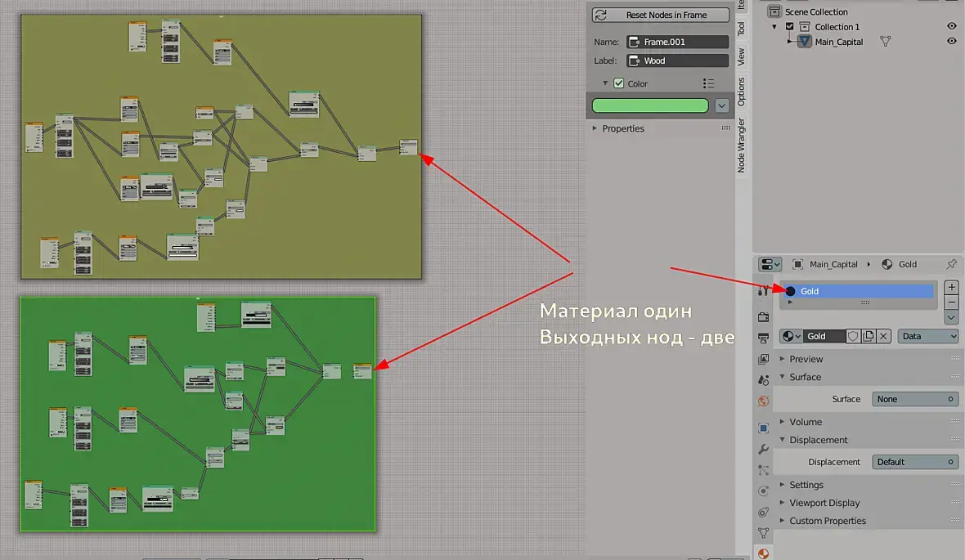Screen dimensions: 965x560
Task: Click the Gold material name field
Action: tap(824, 336)
